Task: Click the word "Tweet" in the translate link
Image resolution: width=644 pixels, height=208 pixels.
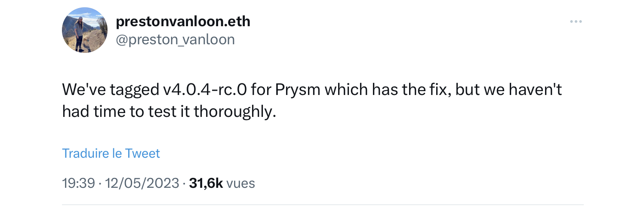Action: pyautogui.click(x=142, y=153)
